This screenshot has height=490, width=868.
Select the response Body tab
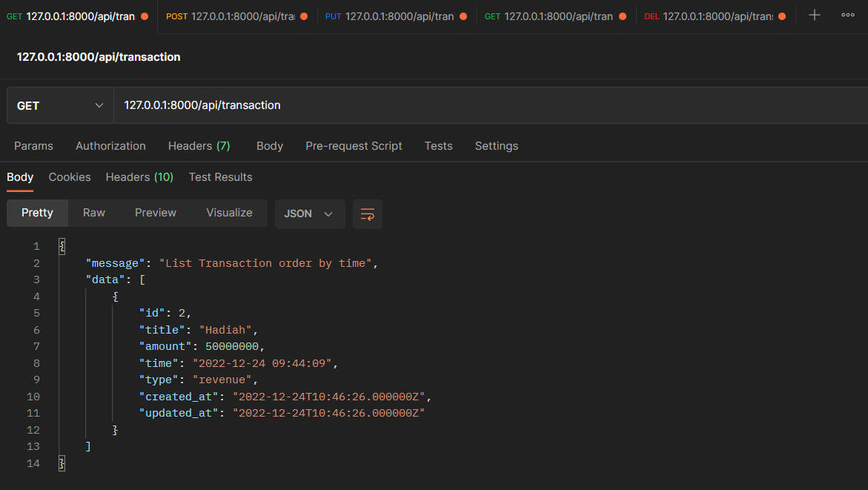(20, 177)
